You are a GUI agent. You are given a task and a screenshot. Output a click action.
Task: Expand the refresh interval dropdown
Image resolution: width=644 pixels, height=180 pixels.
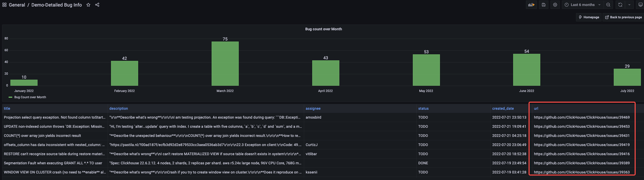click(629, 5)
